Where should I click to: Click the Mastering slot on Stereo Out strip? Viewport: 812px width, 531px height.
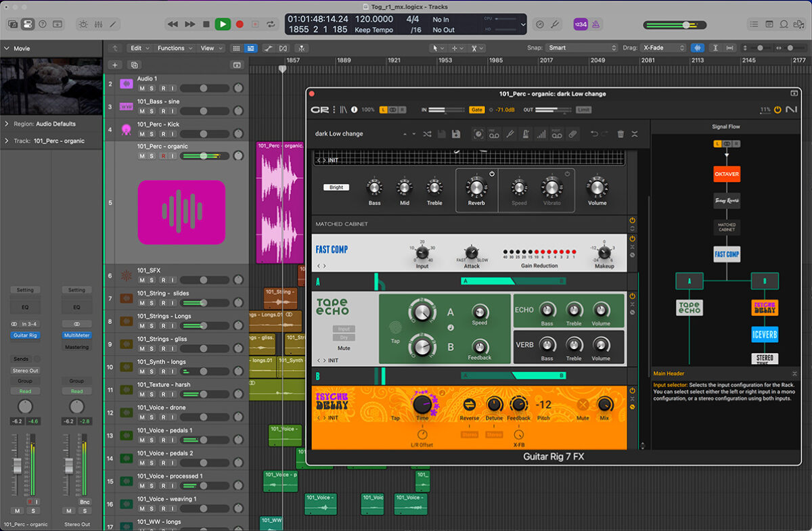(x=76, y=347)
